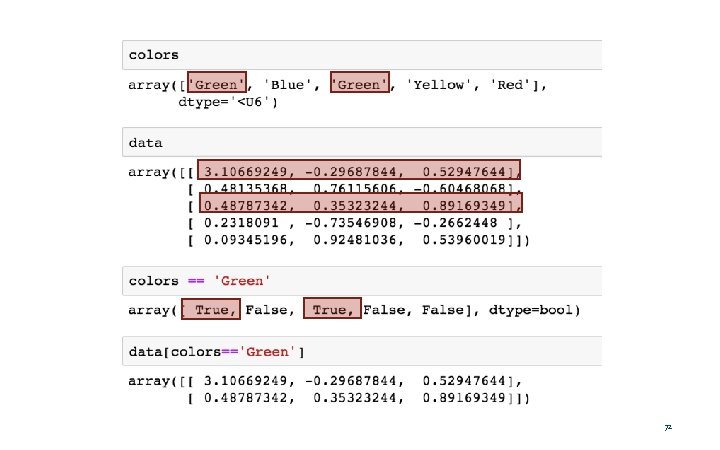Viewport: 720px width, 450px height.
Task: Select value -0.2662448 in data output
Action: tap(455, 223)
